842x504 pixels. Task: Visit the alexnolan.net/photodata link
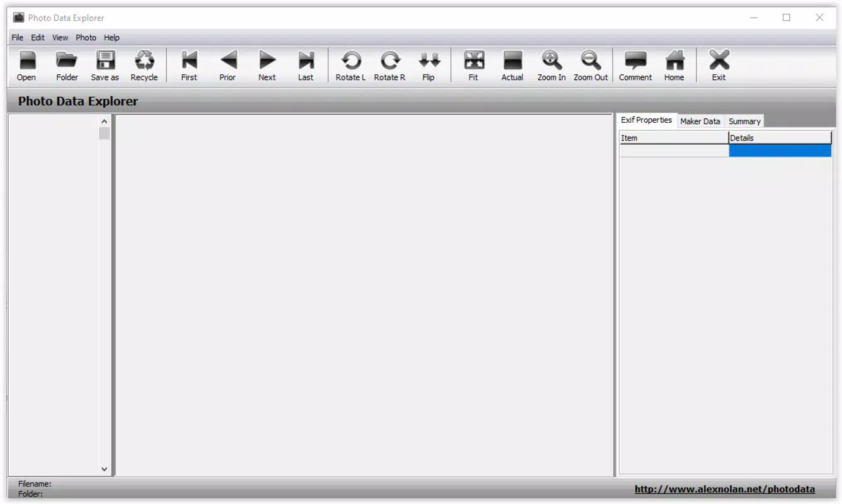(725, 490)
